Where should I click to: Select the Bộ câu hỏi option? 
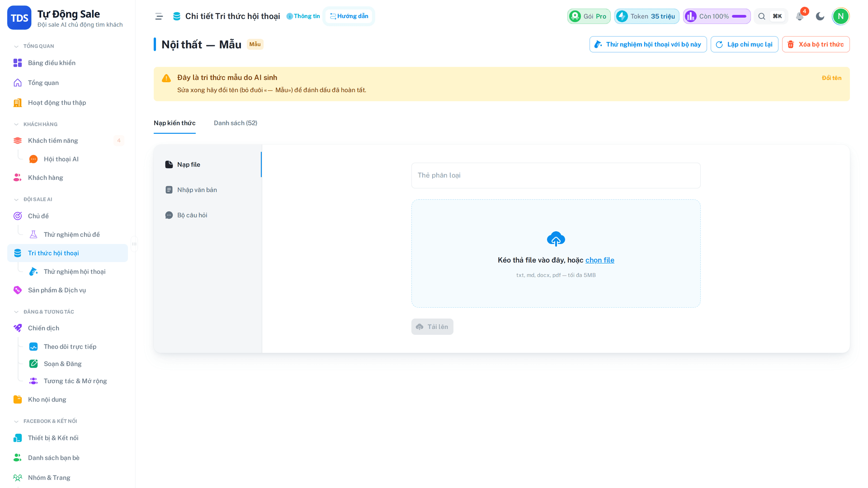[x=208, y=215]
